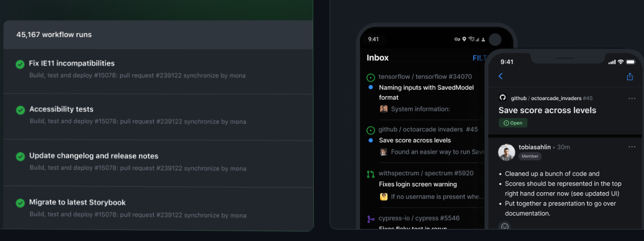Tap avatar beside Found an easier way preview
Image resolution: width=644 pixels, height=241 pixels.
point(383,152)
